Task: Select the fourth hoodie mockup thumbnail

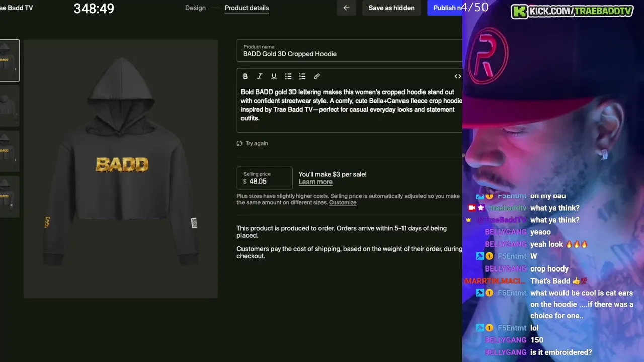Action: pos(9,197)
